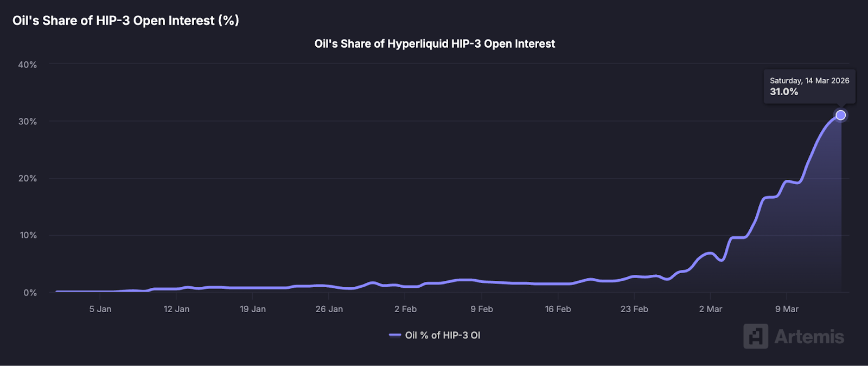Click the '5 Jan' x-axis label
Screen dimensions: 868x366
click(100, 309)
